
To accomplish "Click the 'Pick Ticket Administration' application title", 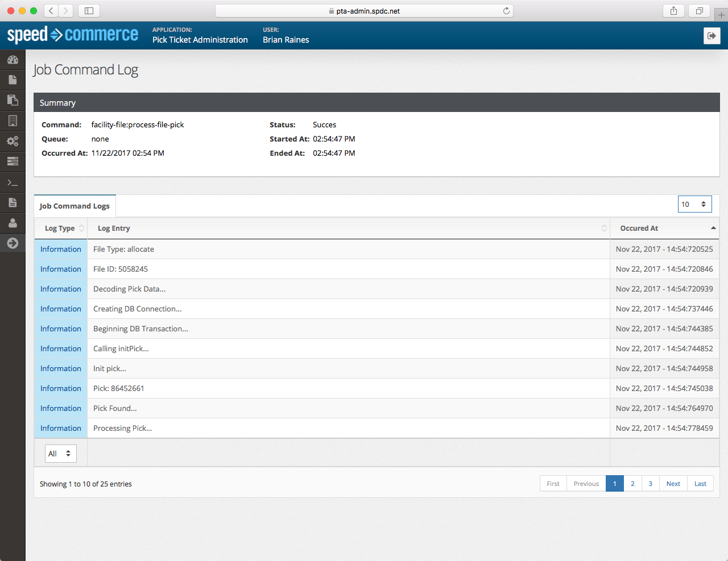I will pos(200,40).
